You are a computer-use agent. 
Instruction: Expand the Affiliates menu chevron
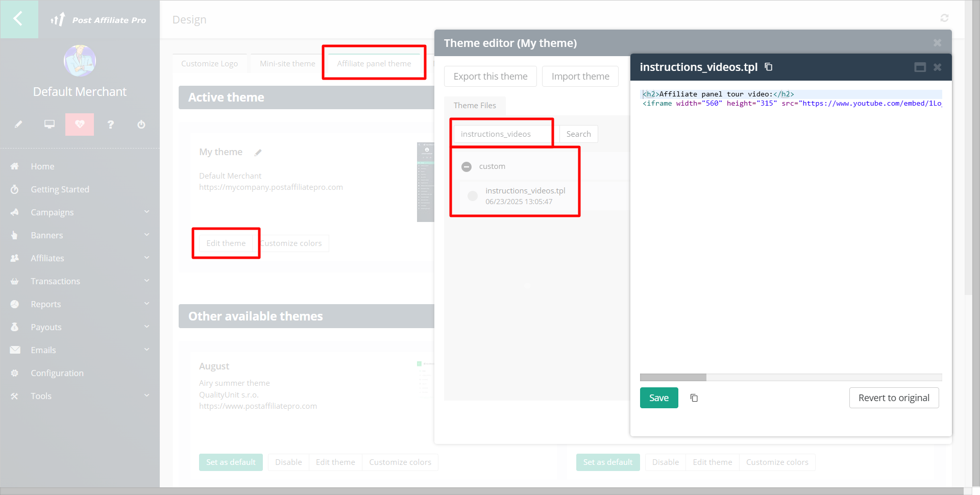coord(147,258)
